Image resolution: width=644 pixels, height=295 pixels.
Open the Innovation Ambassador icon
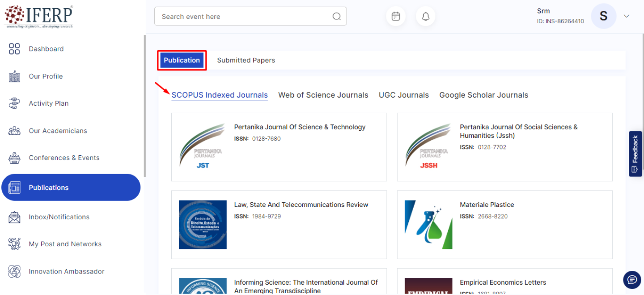click(14, 271)
